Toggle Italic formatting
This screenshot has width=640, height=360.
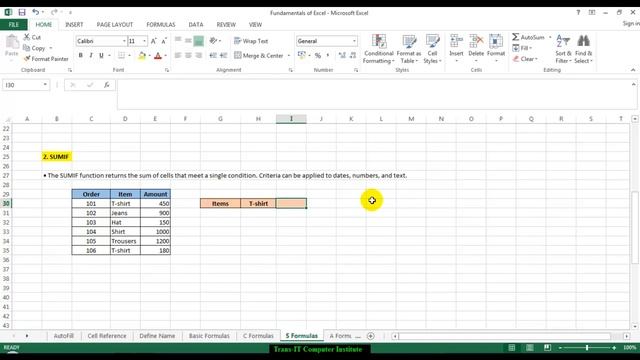click(x=91, y=55)
